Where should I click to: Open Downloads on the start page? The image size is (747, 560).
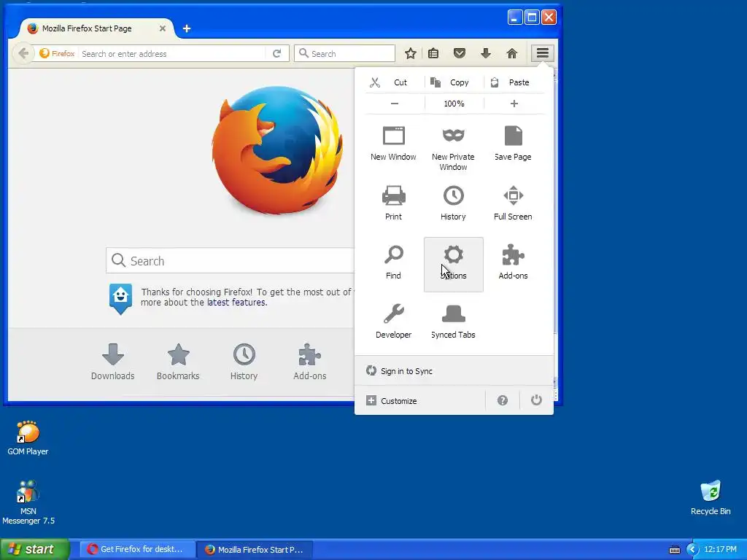coord(113,362)
